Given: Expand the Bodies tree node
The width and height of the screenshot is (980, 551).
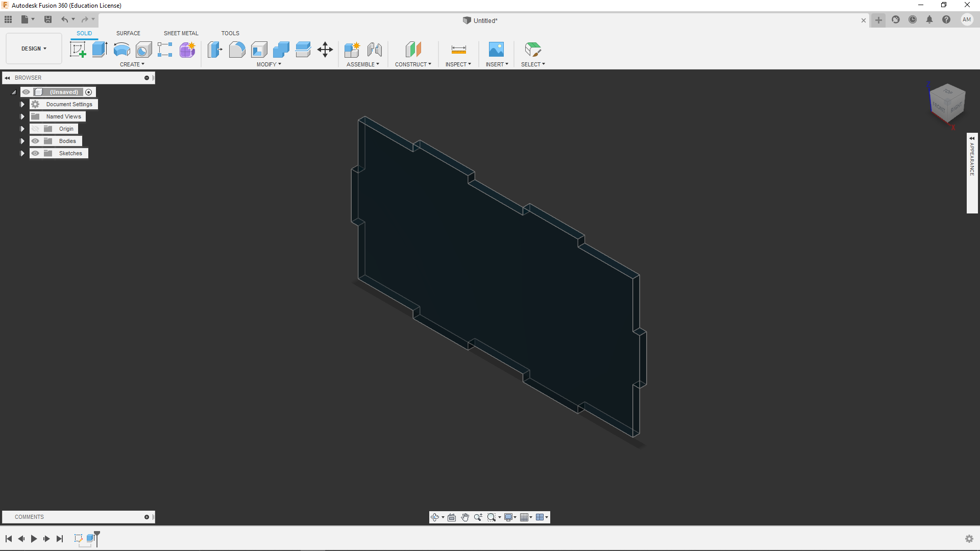Looking at the screenshot, I should (22, 141).
